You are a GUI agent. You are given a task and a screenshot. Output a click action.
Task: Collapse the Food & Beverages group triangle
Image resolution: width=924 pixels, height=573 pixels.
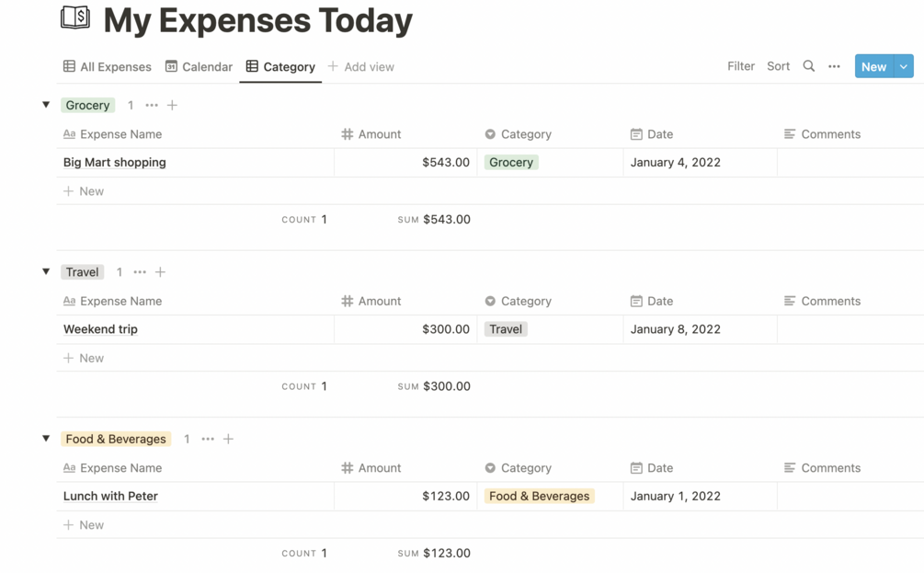[x=46, y=439]
